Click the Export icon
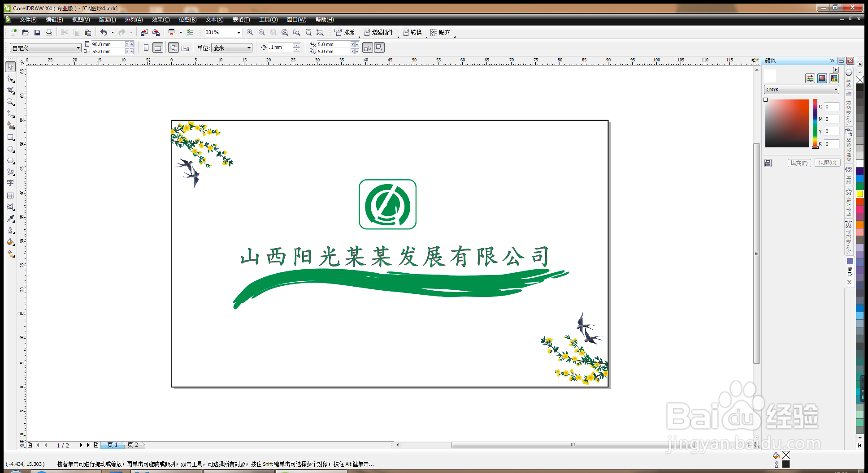Viewport: 868px width, 473px height. (x=156, y=32)
